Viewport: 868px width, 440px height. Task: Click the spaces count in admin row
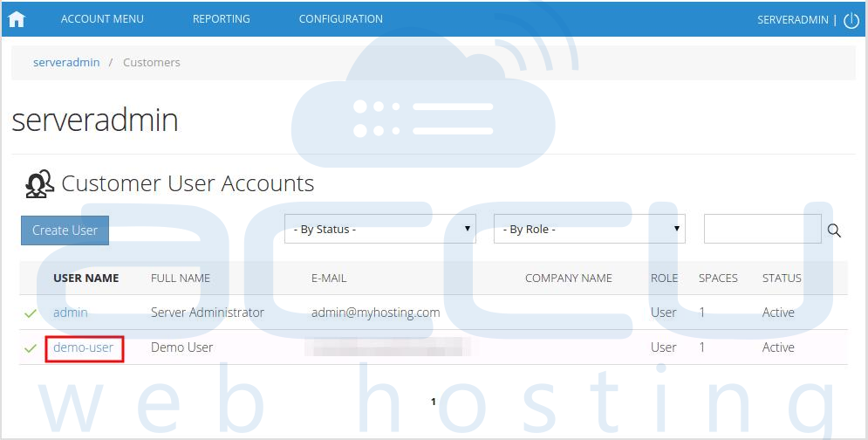point(702,313)
